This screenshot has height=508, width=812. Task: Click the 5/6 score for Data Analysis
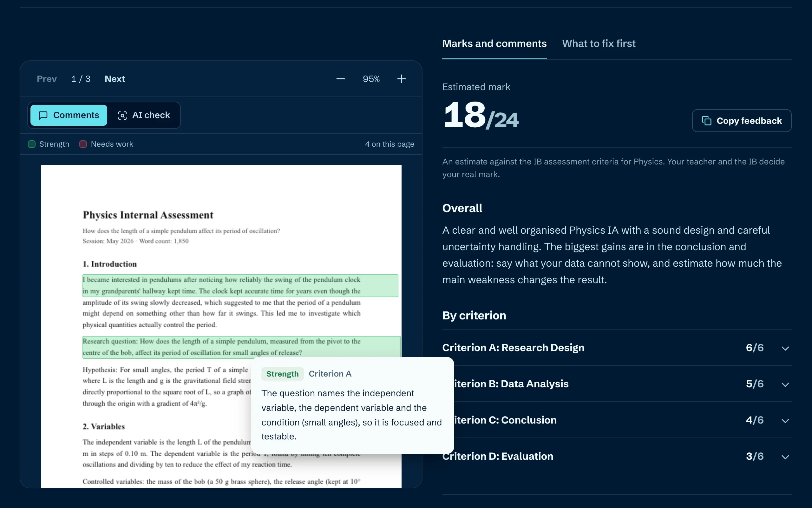755,384
